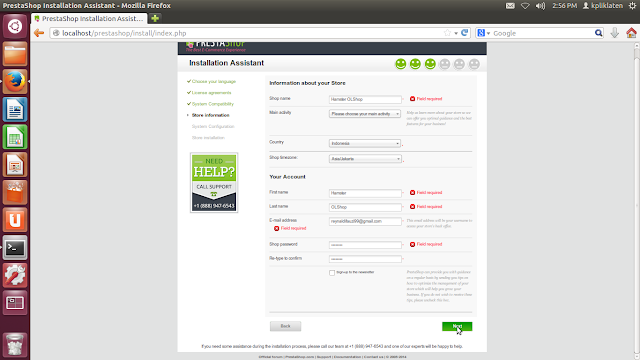640x360 pixels.
Task: Open the system power cog menu
Action: (633, 6)
